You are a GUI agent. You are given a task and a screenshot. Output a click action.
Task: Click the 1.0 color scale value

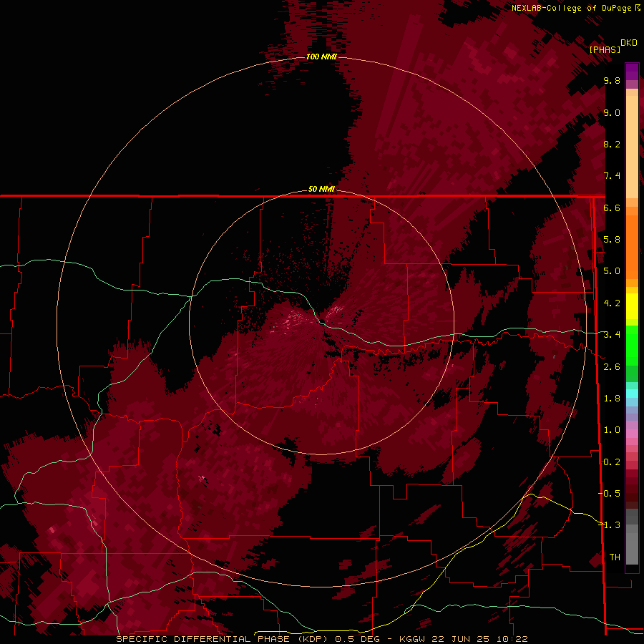[x=612, y=430]
